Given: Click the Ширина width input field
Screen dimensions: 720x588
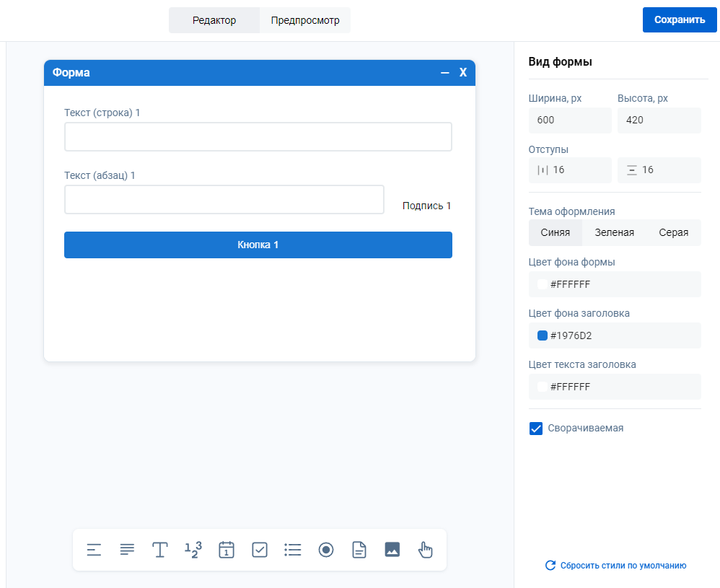Looking at the screenshot, I should tap(569, 120).
